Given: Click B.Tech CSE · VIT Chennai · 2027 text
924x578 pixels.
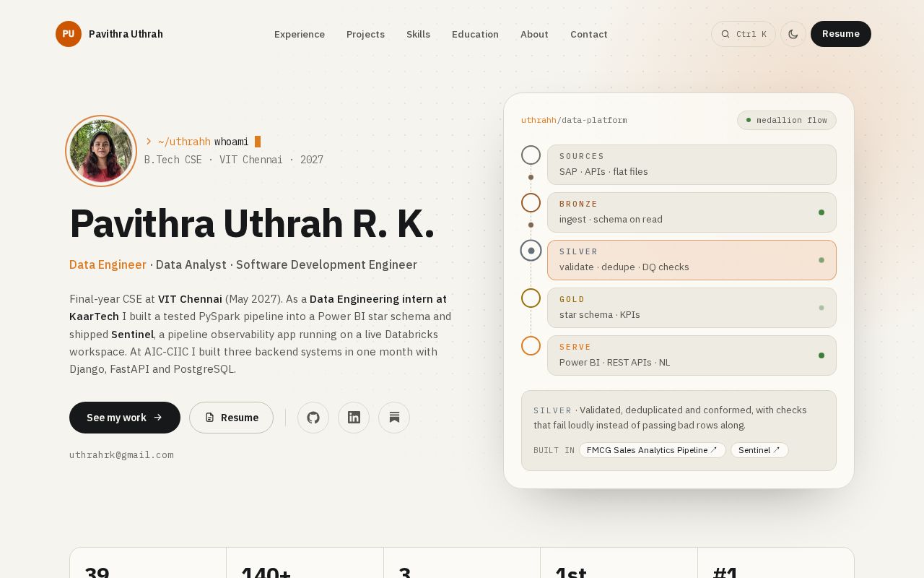Looking at the screenshot, I should (234, 160).
